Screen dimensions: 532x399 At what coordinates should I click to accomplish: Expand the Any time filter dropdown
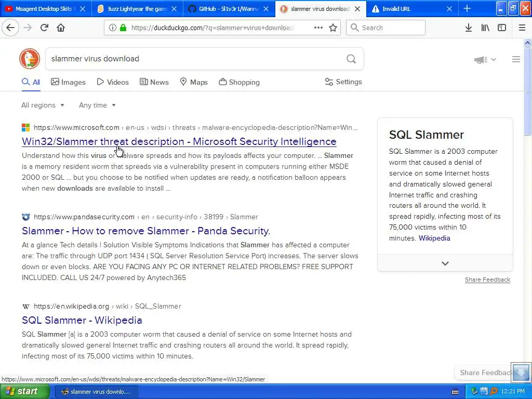tap(97, 105)
